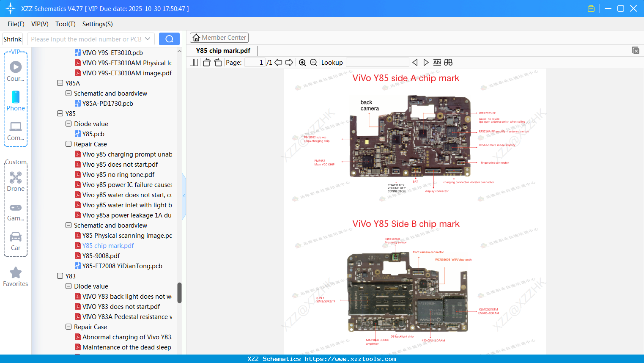The width and height of the screenshot is (644, 363).
Task: Collapse the Y83 Diode value branch
Action: 69,286
